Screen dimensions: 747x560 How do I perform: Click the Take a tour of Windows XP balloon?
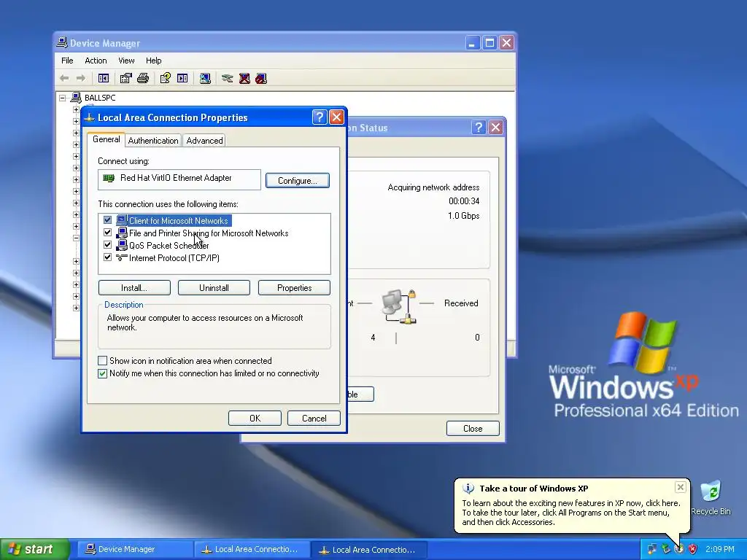click(572, 505)
